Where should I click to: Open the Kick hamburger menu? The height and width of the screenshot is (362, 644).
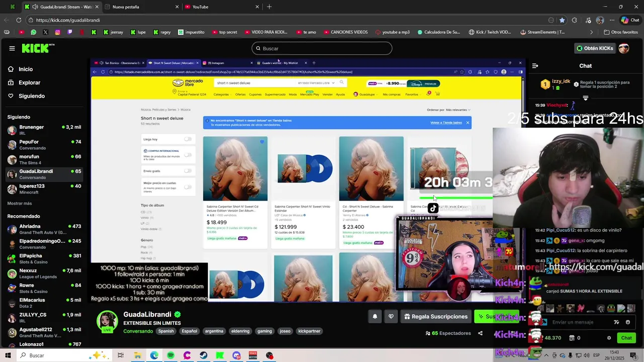click(x=12, y=48)
